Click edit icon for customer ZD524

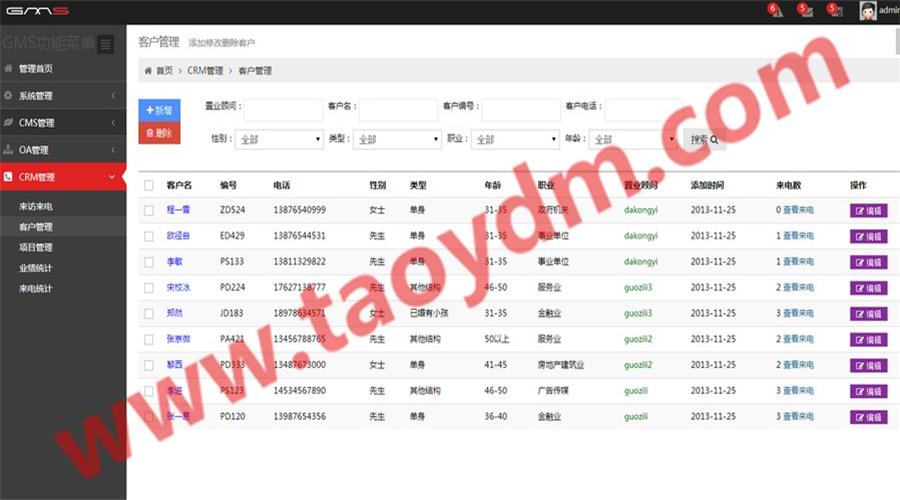(859, 211)
